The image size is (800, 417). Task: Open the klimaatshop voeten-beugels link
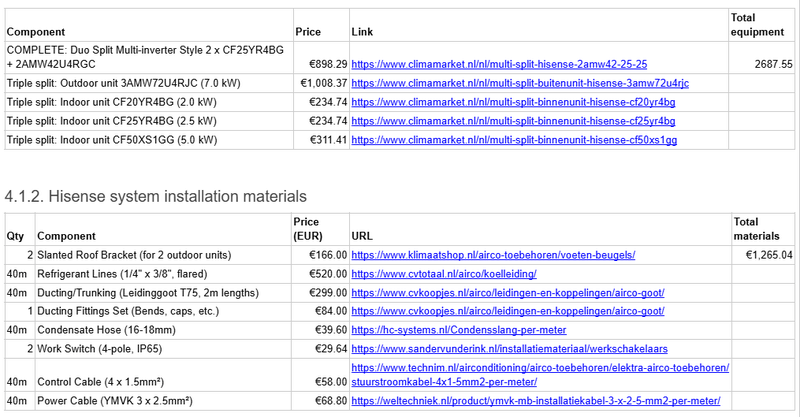(x=493, y=255)
